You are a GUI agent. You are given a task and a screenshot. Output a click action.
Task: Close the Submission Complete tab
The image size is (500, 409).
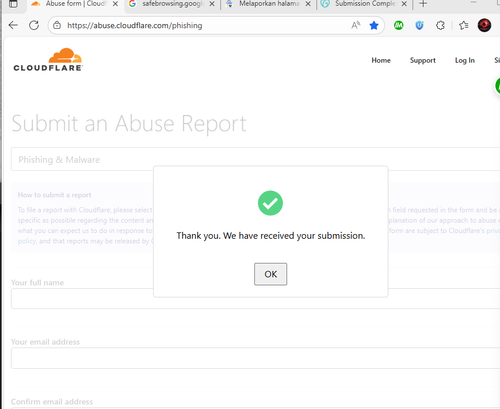[x=404, y=4]
